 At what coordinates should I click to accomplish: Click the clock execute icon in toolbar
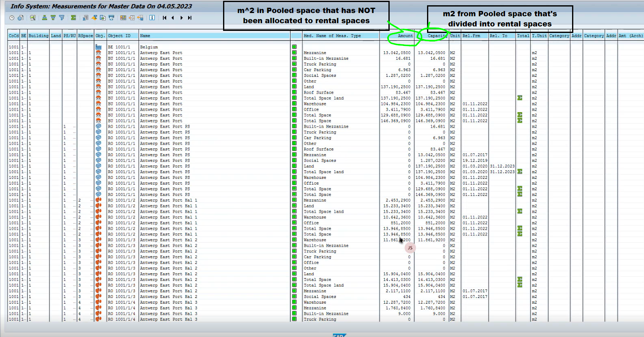[12, 18]
